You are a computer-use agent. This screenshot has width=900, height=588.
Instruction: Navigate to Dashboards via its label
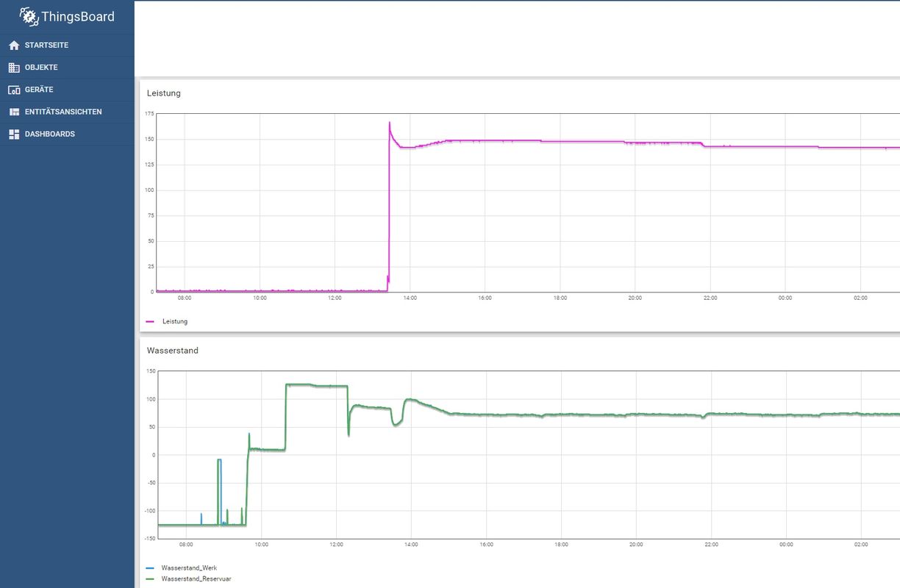coord(50,135)
